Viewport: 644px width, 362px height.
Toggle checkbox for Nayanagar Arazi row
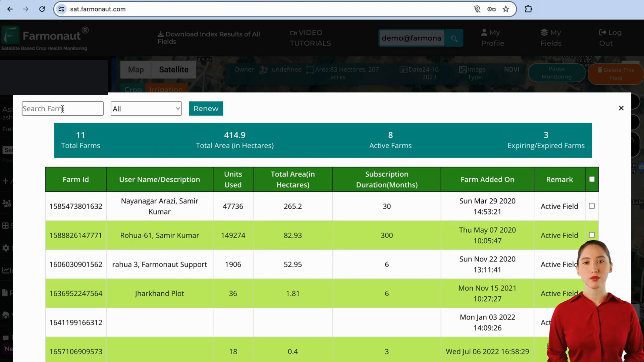click(592, 206)
